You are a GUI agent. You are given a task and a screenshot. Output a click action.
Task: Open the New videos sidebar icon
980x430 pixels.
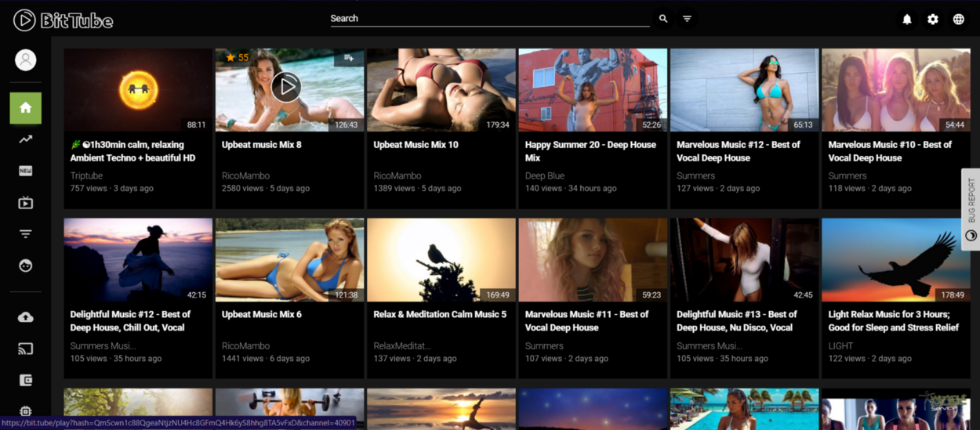click(26, 171)
